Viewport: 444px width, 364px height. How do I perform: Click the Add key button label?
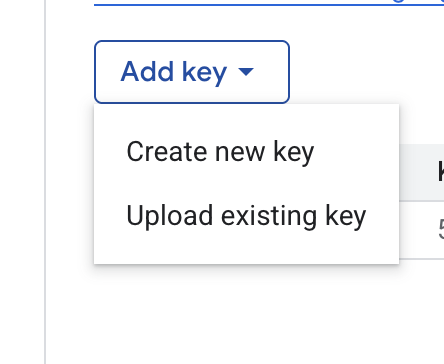(174, 72)
